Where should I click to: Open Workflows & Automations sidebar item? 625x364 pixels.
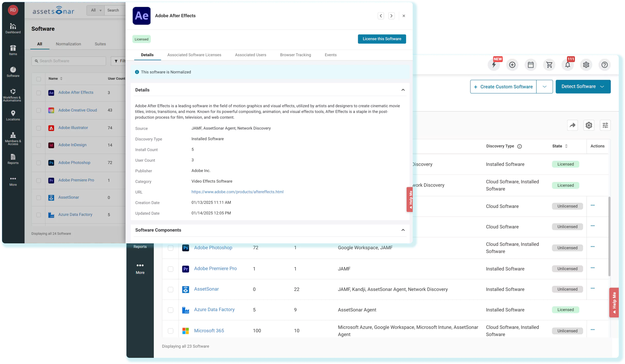coord(12,95)
